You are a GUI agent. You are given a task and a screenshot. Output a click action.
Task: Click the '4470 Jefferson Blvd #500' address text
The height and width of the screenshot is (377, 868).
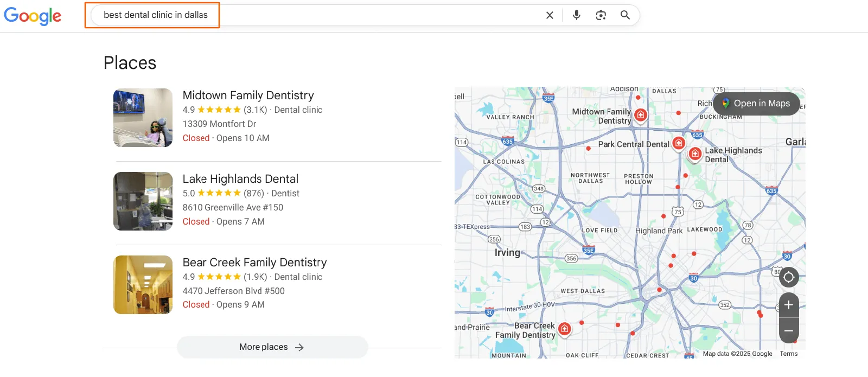click(x=233, y=291)
